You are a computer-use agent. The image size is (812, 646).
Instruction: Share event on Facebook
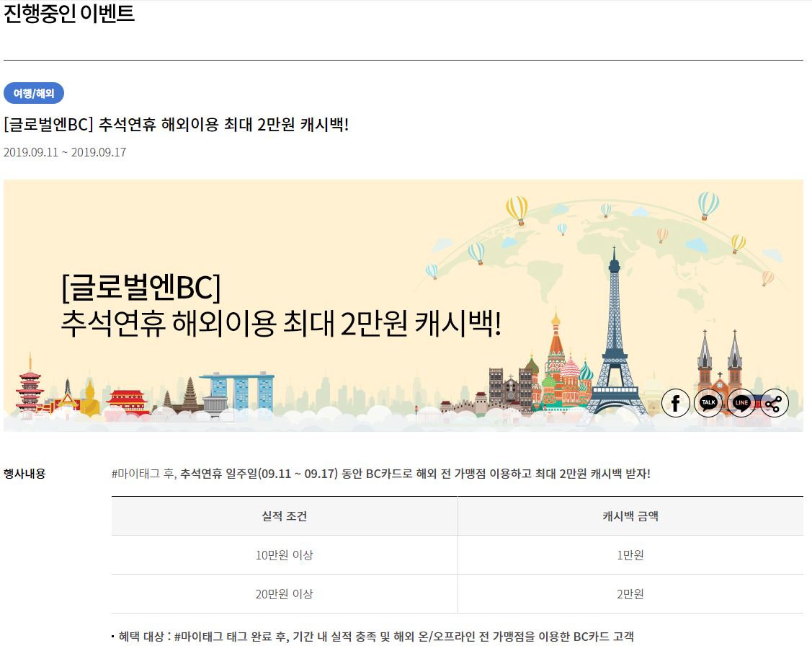pos(675,403)
